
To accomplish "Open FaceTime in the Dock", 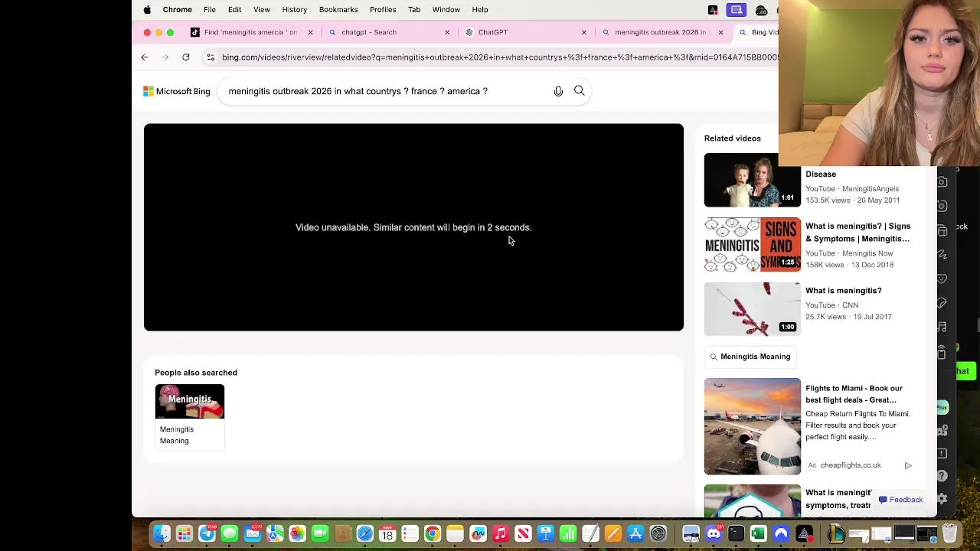I will click(x=320, y=533).
